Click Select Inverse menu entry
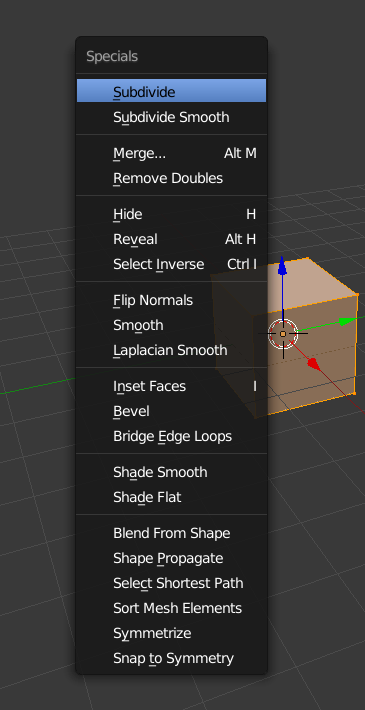 pos(171,264)
